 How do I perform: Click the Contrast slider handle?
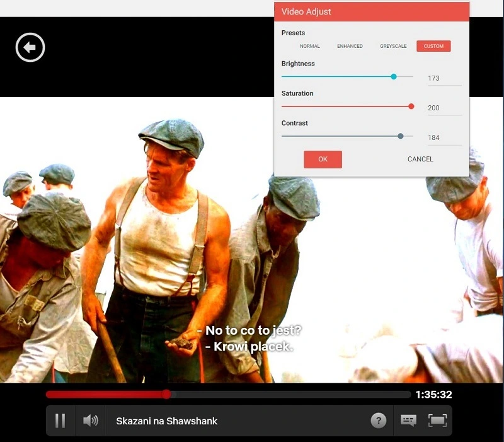(x=401, y=136)
